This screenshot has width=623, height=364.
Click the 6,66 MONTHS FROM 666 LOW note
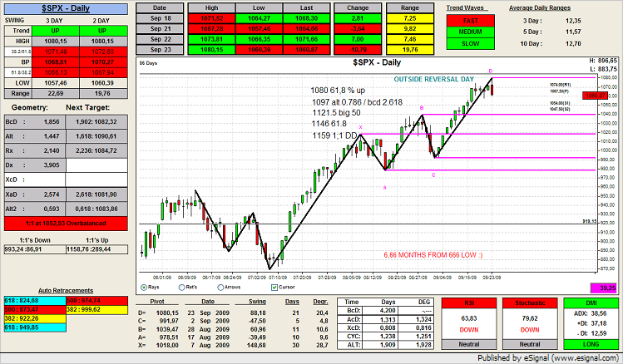[433, 255]
